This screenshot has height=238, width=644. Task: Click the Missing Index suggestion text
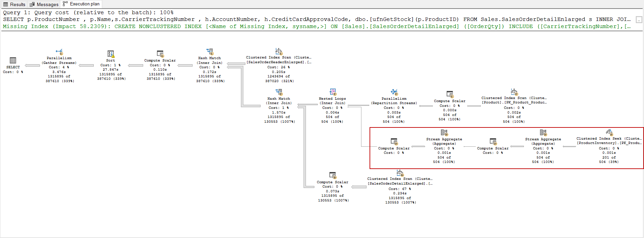click(x=317, y=26)
